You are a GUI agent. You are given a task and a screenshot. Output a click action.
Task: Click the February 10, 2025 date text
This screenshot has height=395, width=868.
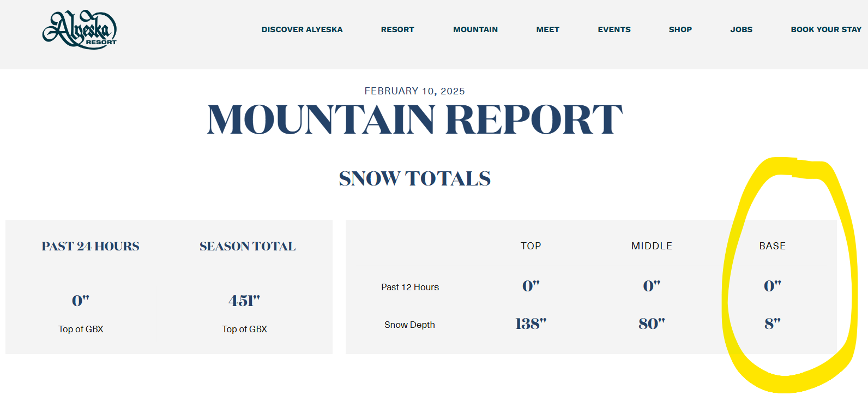414,91
